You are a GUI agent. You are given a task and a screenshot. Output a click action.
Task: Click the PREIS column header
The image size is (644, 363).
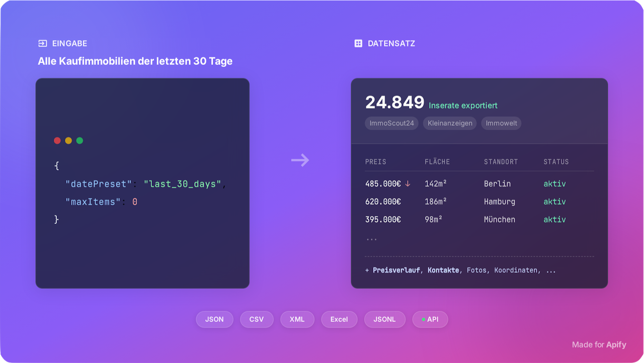click(376, 162)
